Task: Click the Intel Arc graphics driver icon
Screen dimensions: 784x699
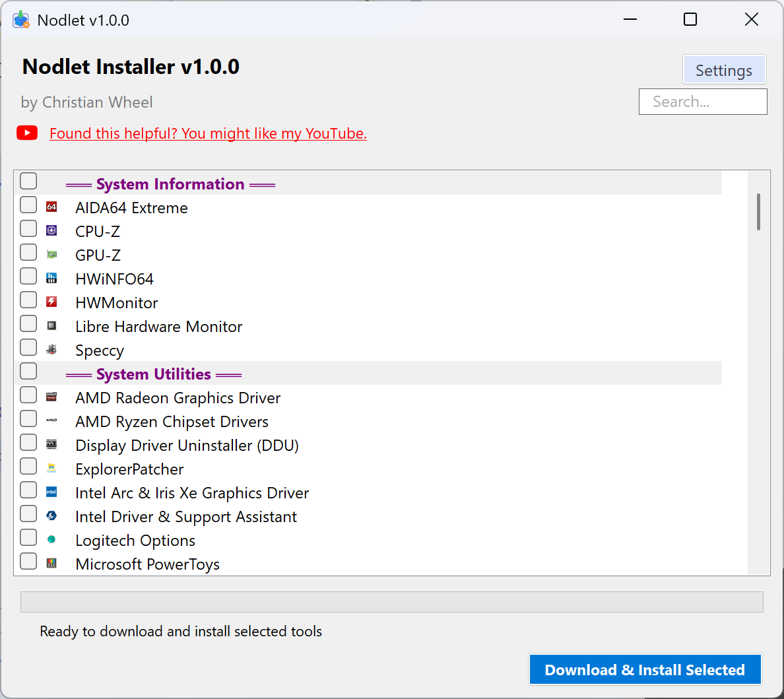Action: pyautogui.click(x=51, y=492)
